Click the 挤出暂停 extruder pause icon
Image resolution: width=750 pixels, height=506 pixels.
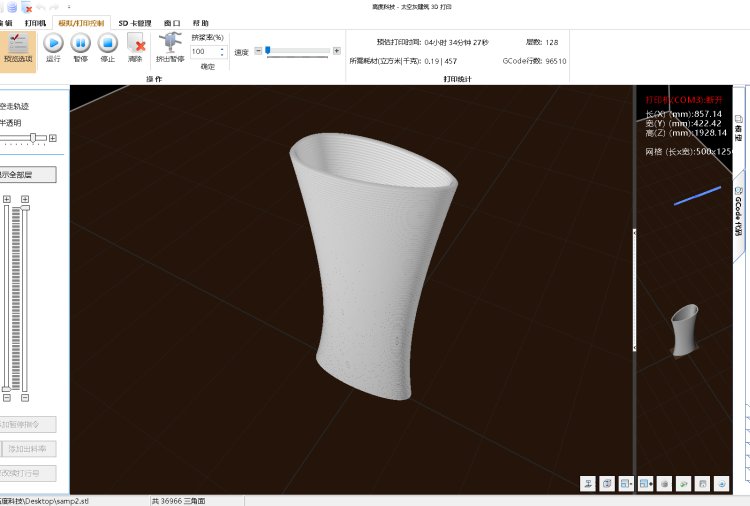(170, 43)
